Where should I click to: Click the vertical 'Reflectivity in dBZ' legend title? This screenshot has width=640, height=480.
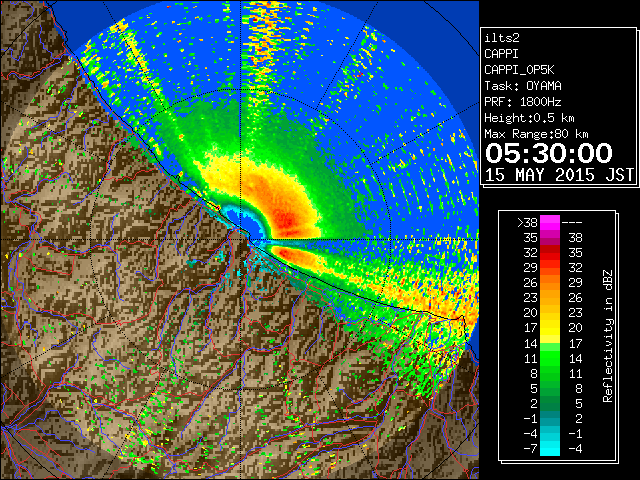point(608,336)
